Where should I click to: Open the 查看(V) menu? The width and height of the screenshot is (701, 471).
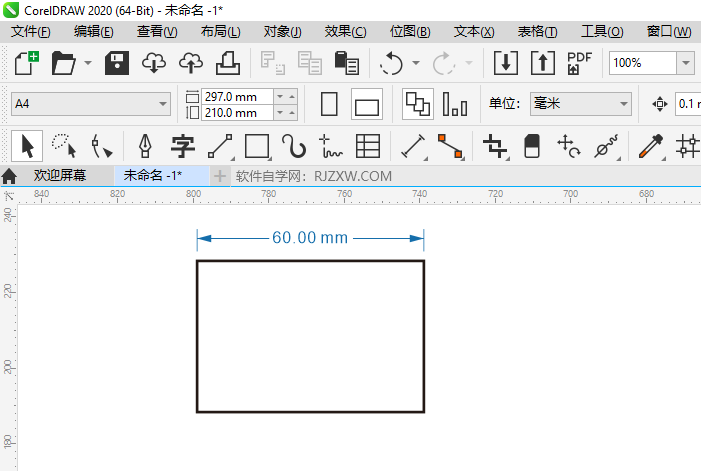tap(157, 32)
